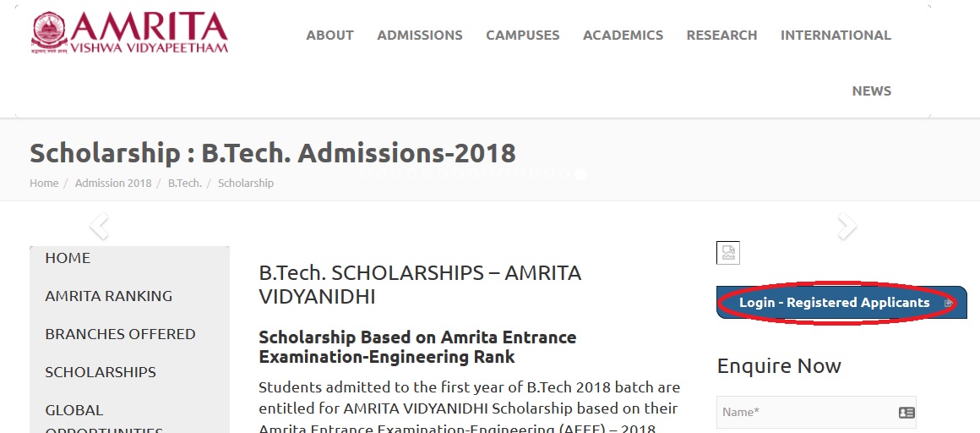Open the ACADEMICS menu
Image resolution: width=980 pixels, height=433 pixels.
[x=623, y=35]
